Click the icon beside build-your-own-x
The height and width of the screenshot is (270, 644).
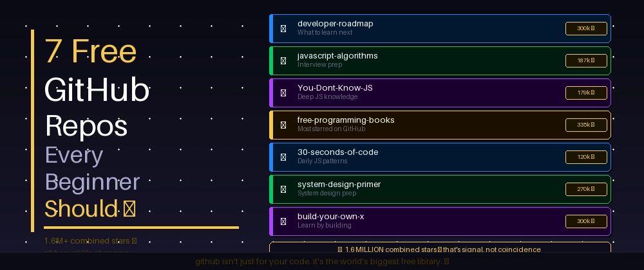point(283,222)
